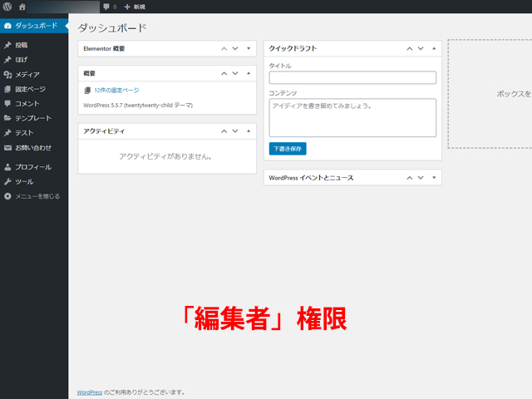Click the user icon beside プロフィール

click(x=7, y=167)
